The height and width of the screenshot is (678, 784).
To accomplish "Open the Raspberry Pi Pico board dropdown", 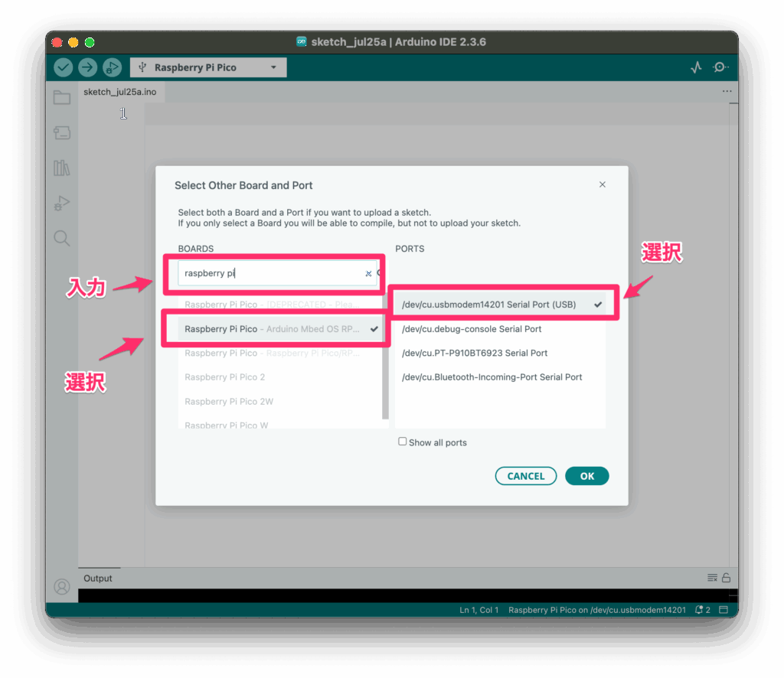I will 208,67.
